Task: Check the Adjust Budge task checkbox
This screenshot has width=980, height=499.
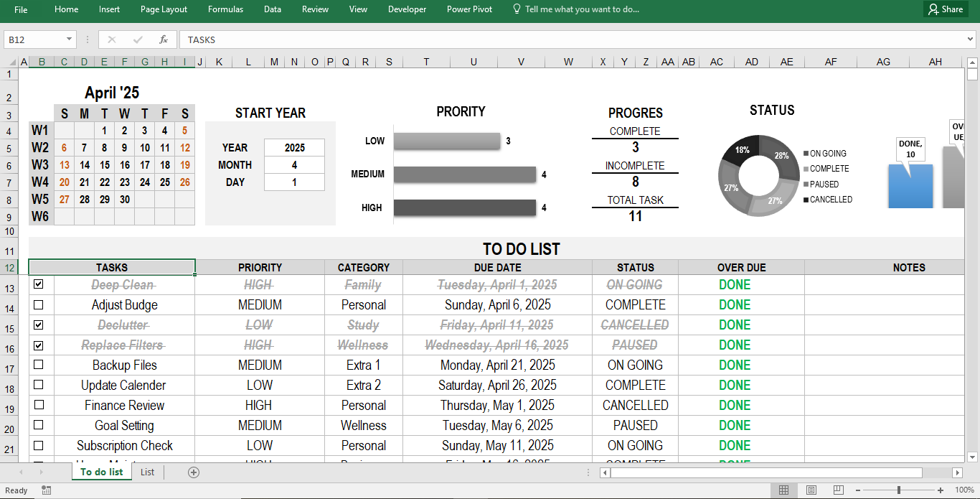Action: [38, 304]
